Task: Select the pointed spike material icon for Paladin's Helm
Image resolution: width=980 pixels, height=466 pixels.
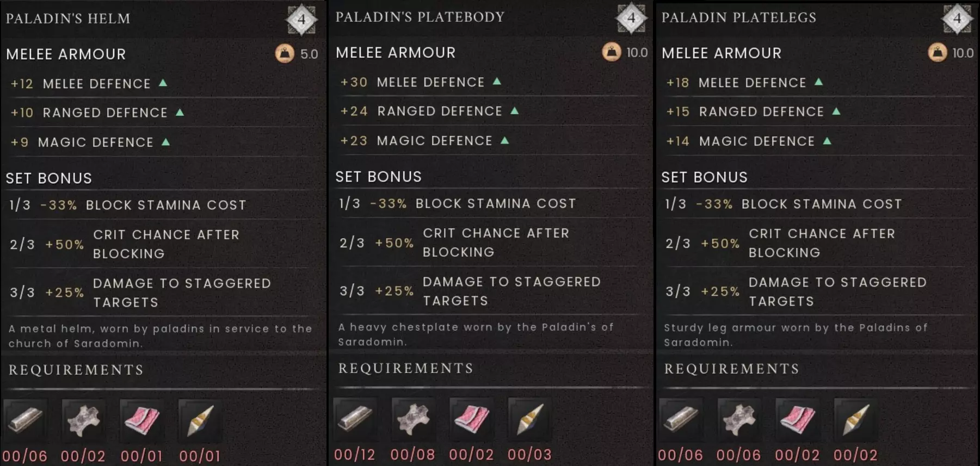Action: [x=200, y=420]
